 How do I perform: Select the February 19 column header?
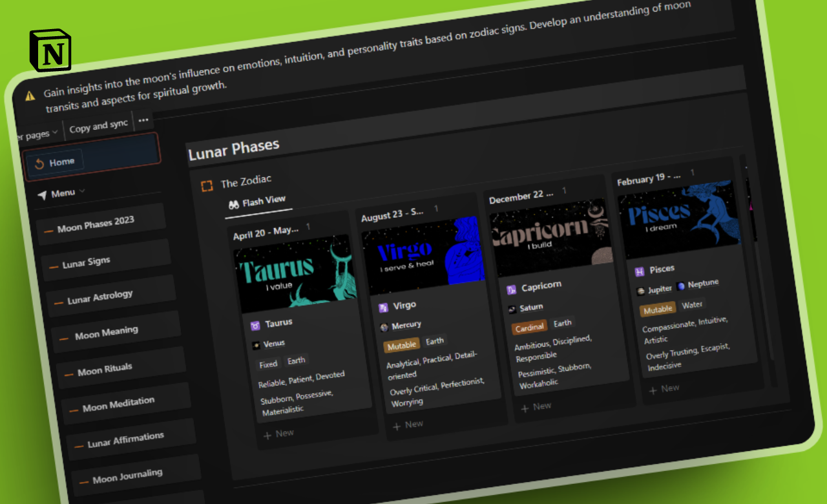point(649,178)
